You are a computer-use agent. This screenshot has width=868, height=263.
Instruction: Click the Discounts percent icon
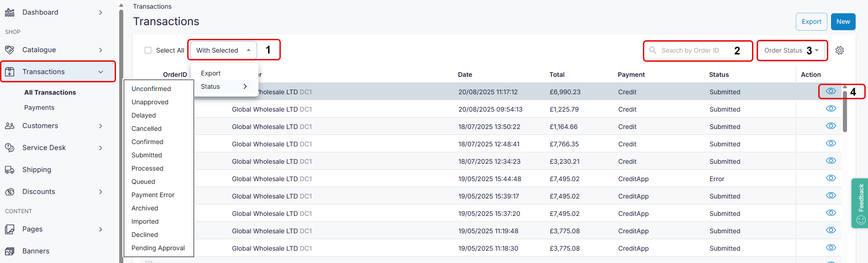click(x=10, y=192)
